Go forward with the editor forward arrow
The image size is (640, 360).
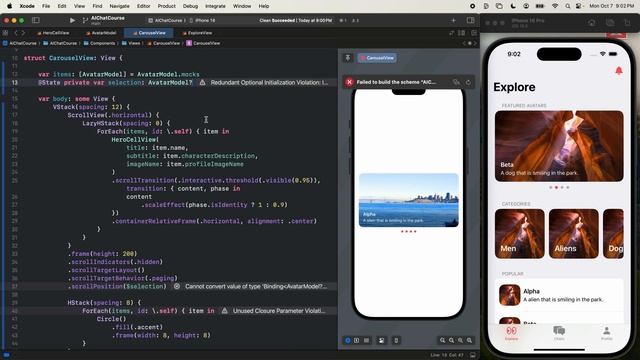point(23,33)
